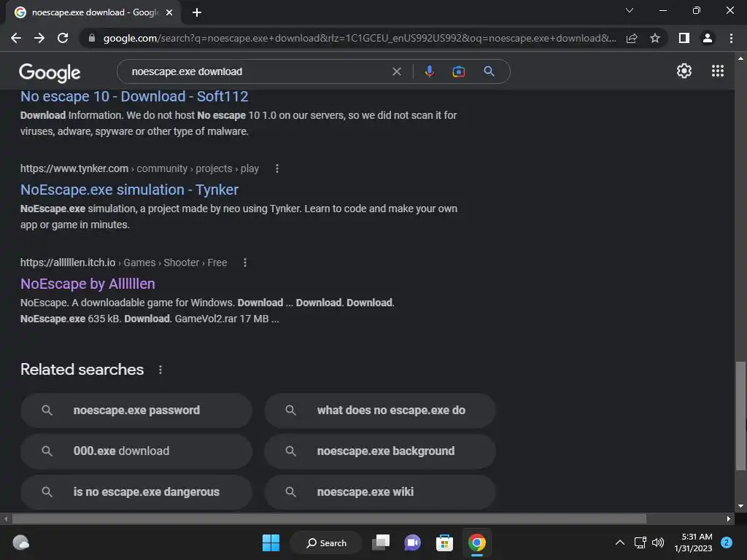Open Google quick settings gear
This screenshot has width=747, height=560.
[x=684, y=71]
